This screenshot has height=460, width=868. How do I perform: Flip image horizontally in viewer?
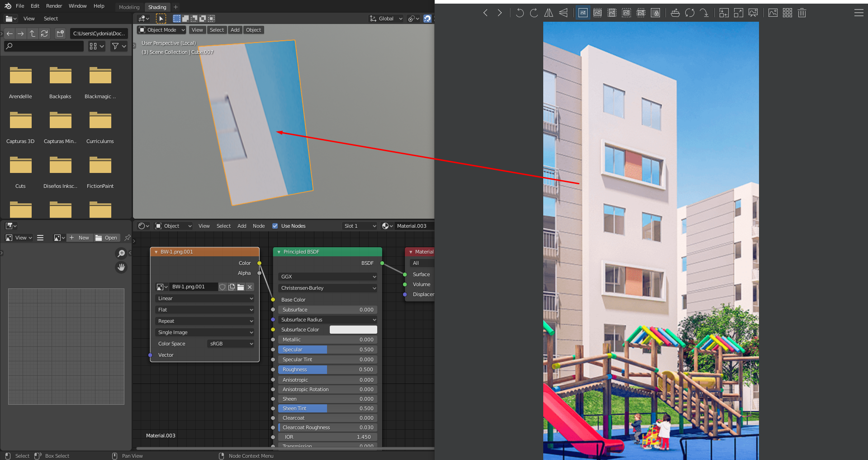[549, 13]
